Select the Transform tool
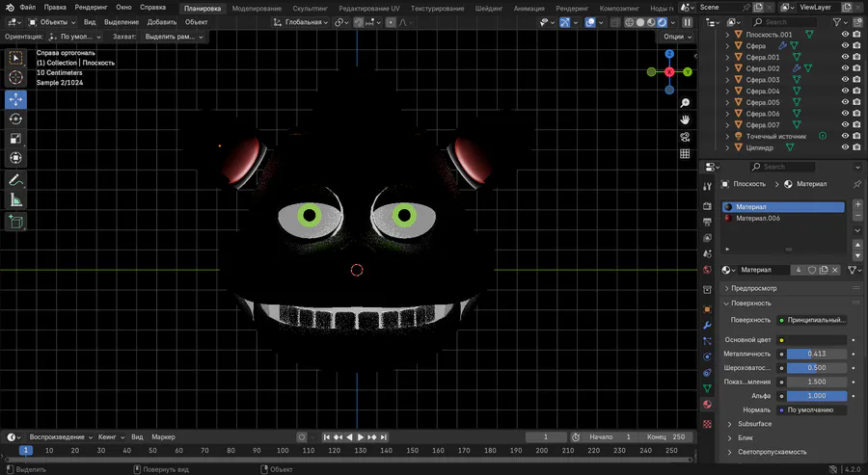This screenshot has height=475, width=868. click(x=15, y=158)
